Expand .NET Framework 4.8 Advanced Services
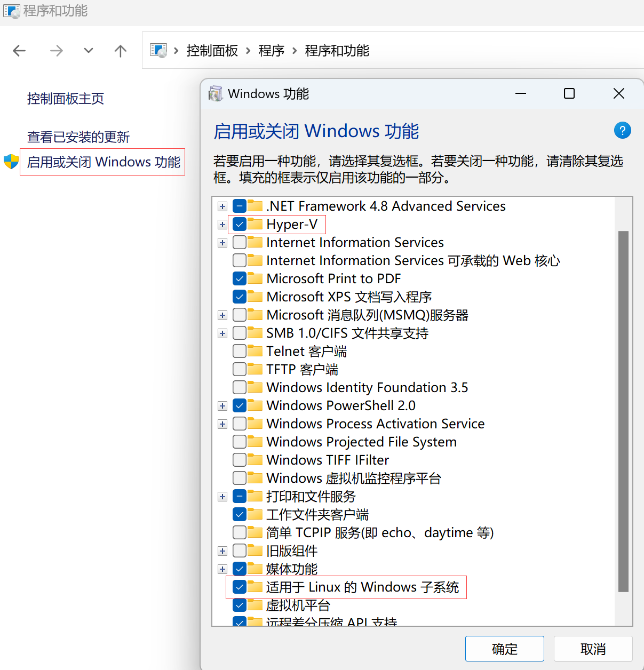 click(222, 206)
